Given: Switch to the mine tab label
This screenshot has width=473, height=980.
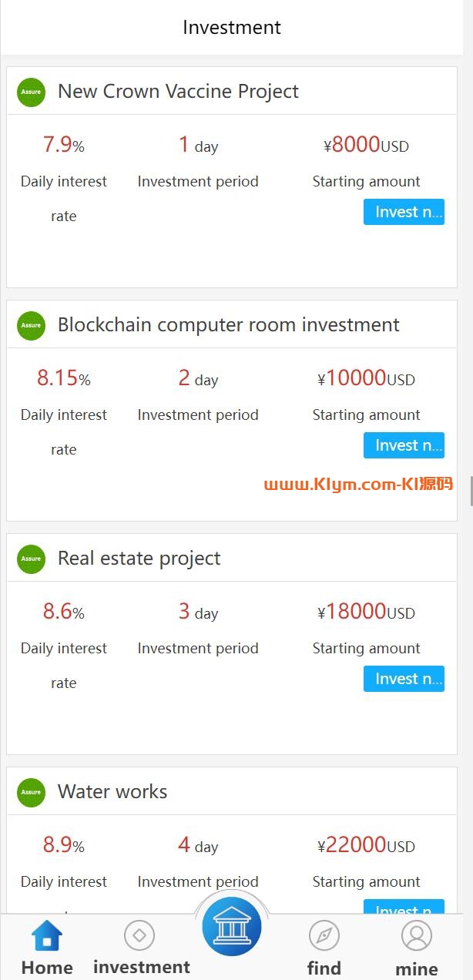Looking at the screenshot, I should tap(417, 968).
